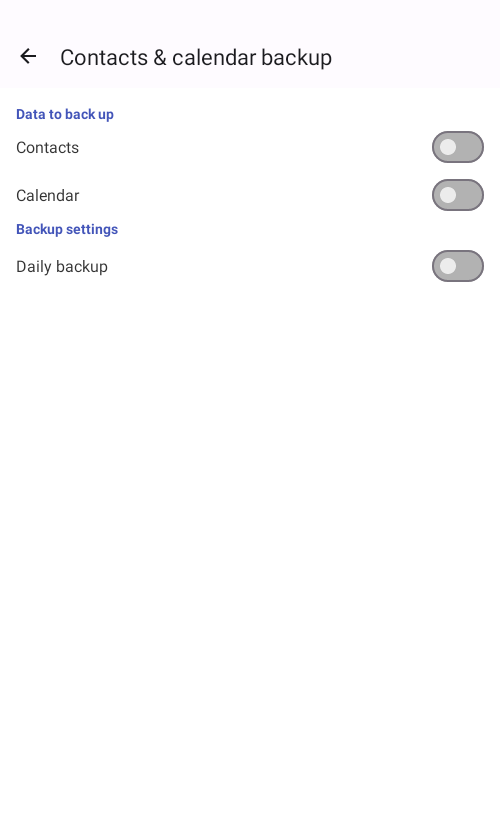Viewport: 500px width, 833px height.
Task: Click the Calendar row label
Action: [47, 196]
